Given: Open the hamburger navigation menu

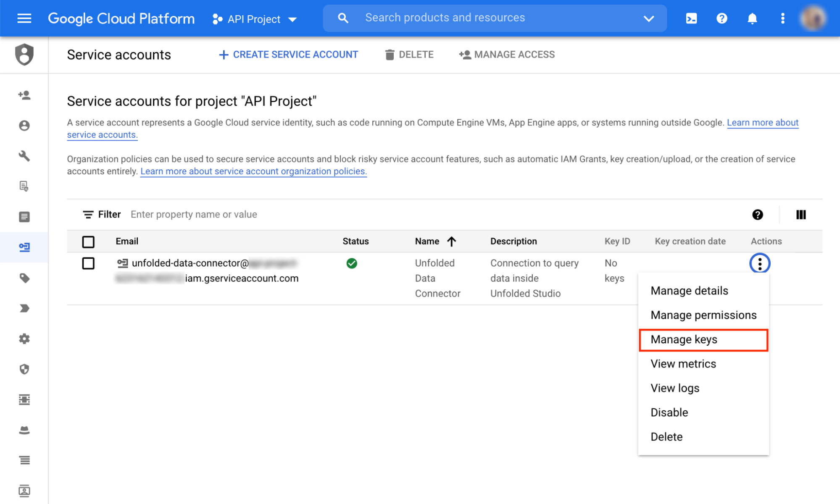Looking at the screenshot, I should [24, 18].
